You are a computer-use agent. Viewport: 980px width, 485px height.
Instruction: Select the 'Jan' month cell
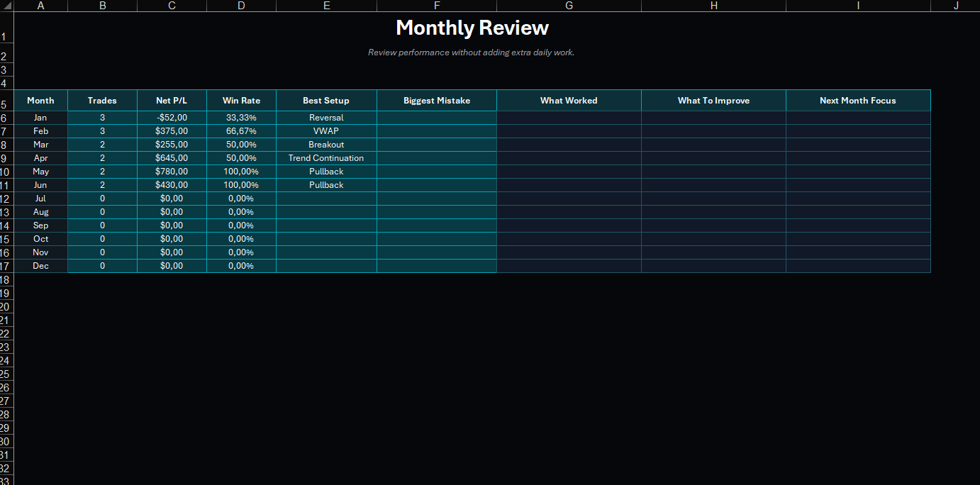point(40,118)
